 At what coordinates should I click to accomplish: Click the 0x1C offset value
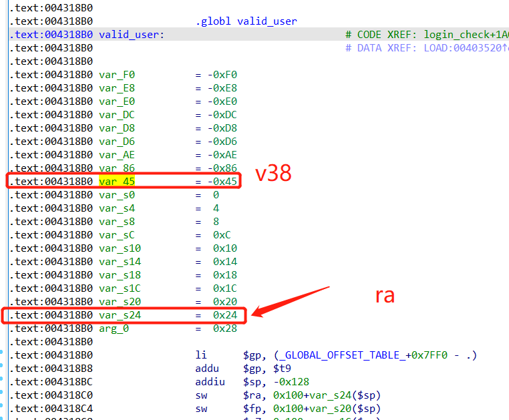coord(225,288)
